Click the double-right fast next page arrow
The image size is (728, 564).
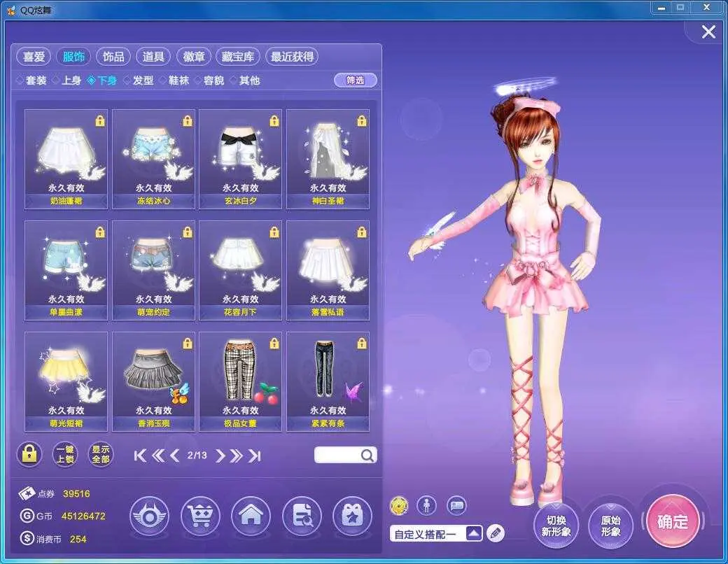[237, 456]
